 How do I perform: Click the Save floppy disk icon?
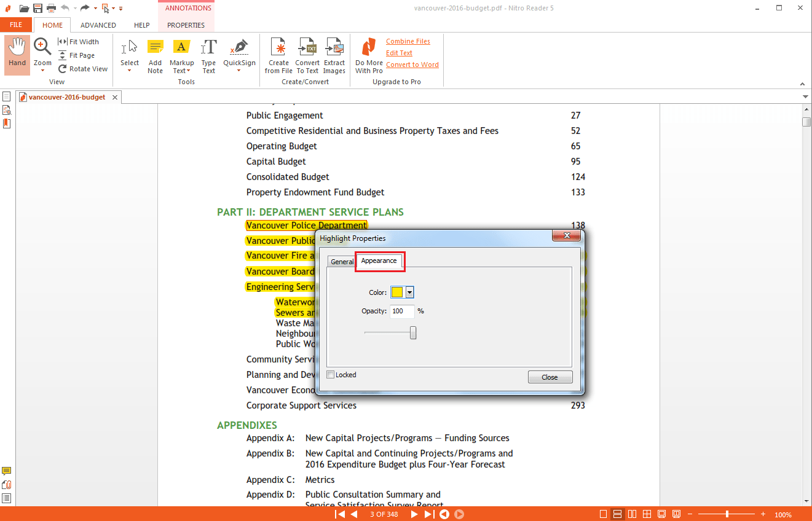click(x=38, y=8)
